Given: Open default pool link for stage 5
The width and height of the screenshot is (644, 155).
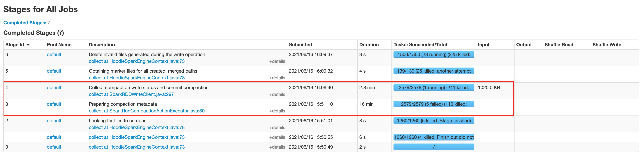Looking at the screenshot, I should pos(54,71).
